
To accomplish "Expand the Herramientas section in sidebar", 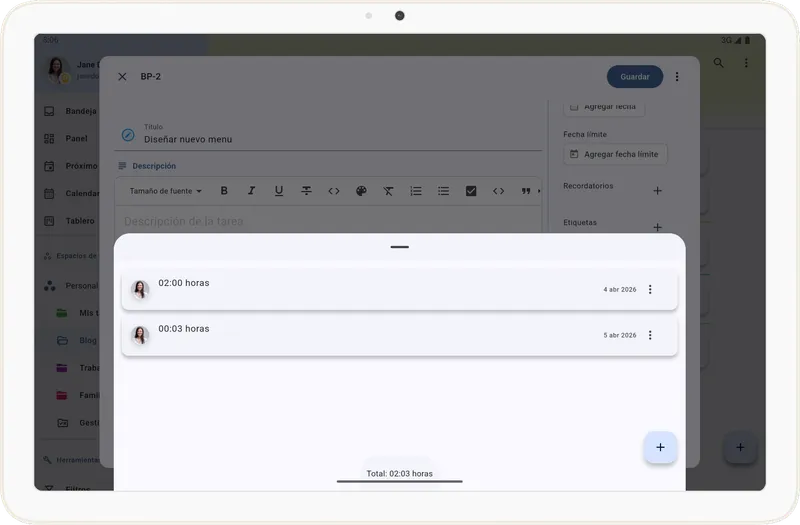I will [71, 460].
